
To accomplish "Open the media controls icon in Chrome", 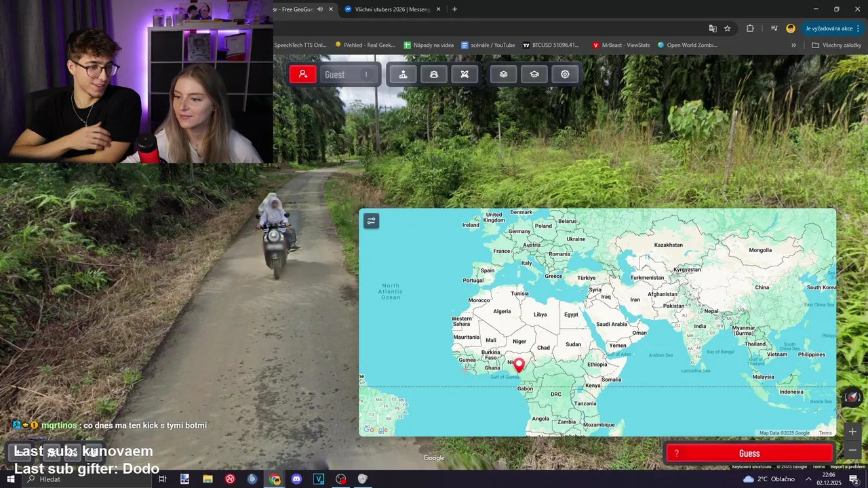I will pos(774,28).
